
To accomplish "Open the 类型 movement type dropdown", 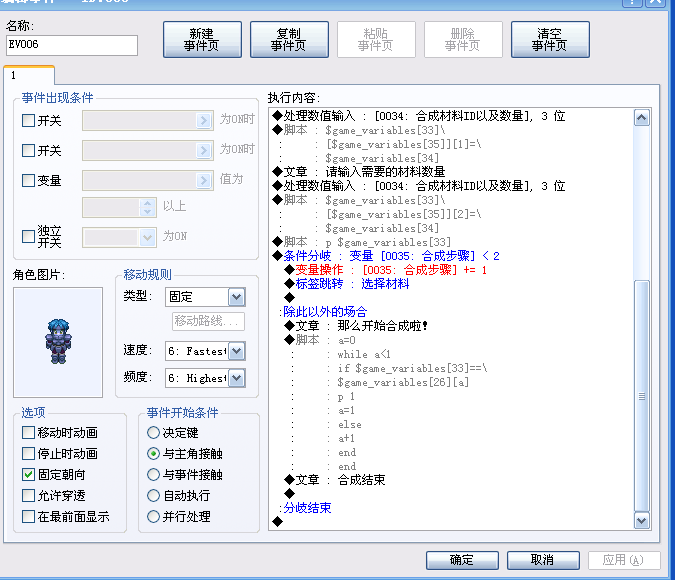I will coord(236,297).
